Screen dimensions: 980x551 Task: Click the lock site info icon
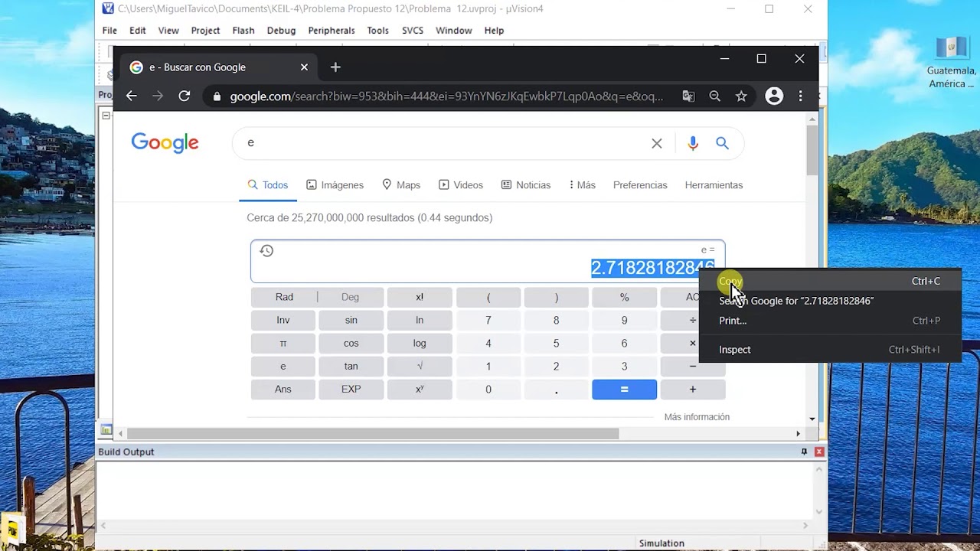(x=217, y=96)
